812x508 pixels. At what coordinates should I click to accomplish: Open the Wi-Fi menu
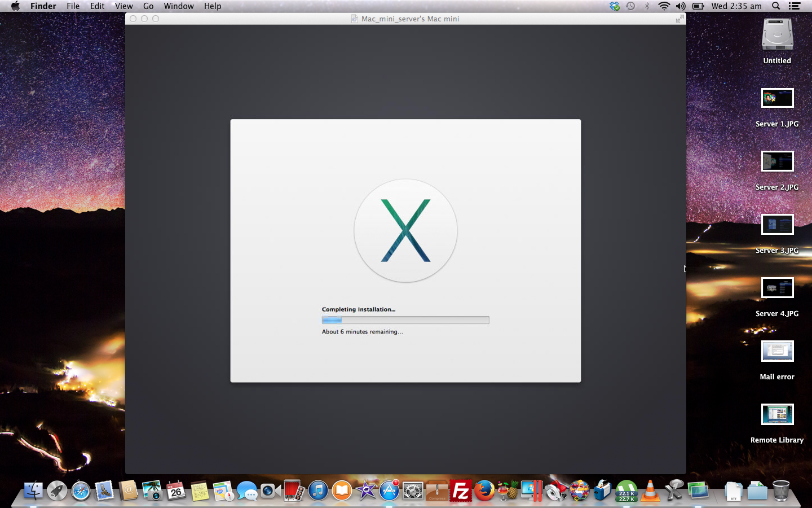pyautogui.click(x=664, y=6)
